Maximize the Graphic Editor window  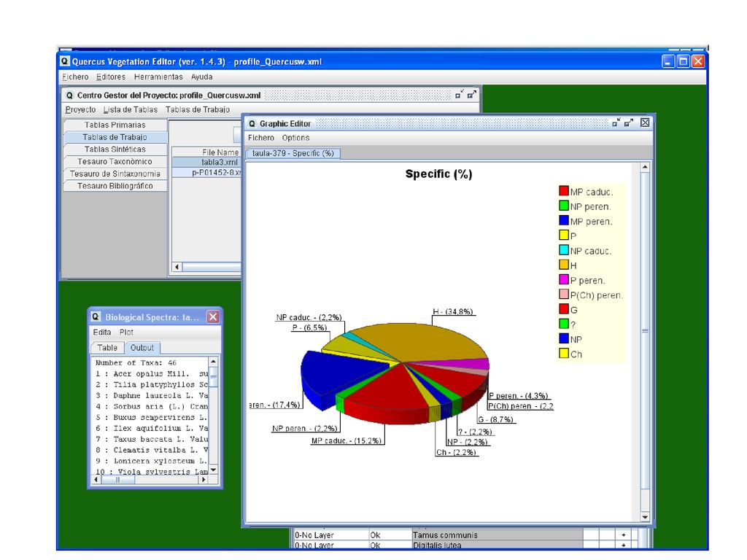click(x=629, y=122)
